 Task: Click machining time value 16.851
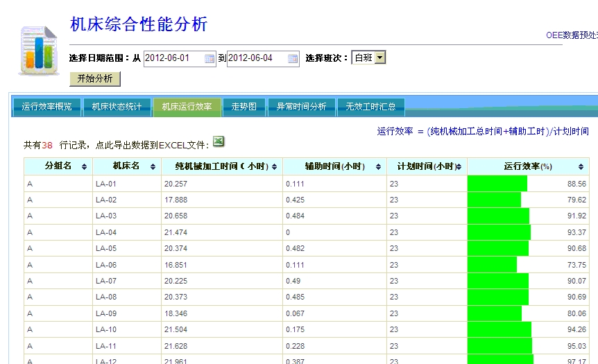176,265
